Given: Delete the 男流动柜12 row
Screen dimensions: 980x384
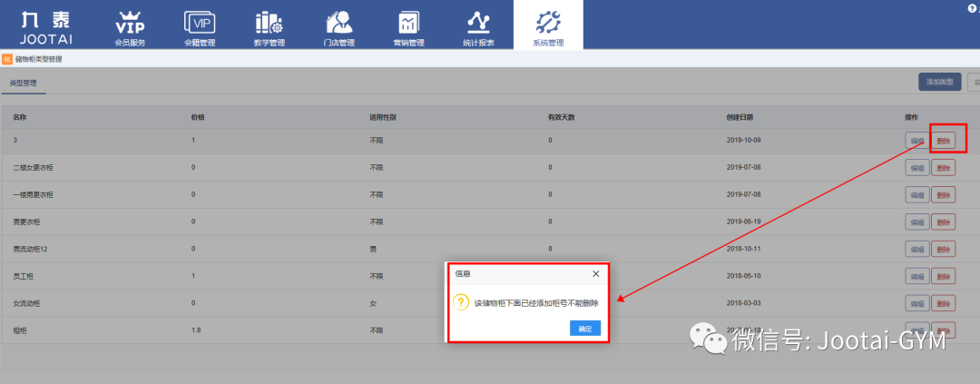Looking at the screenshot, I should pyautogui.click(x=943, y=249).
